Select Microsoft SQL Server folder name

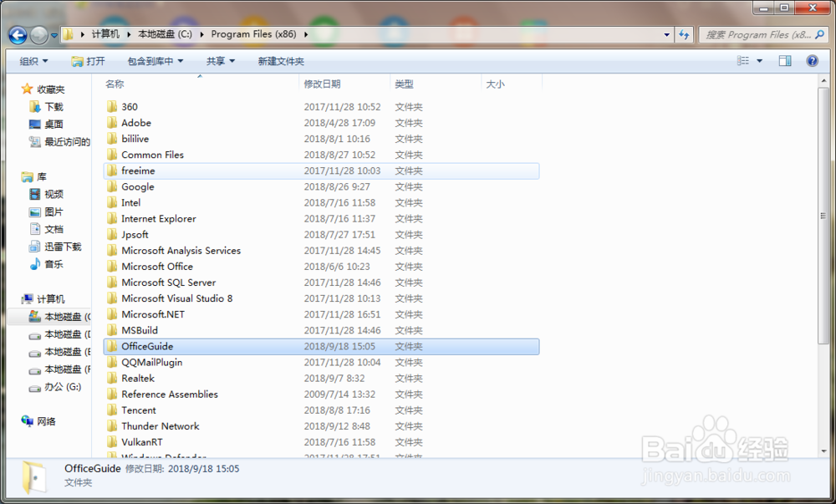169,283
